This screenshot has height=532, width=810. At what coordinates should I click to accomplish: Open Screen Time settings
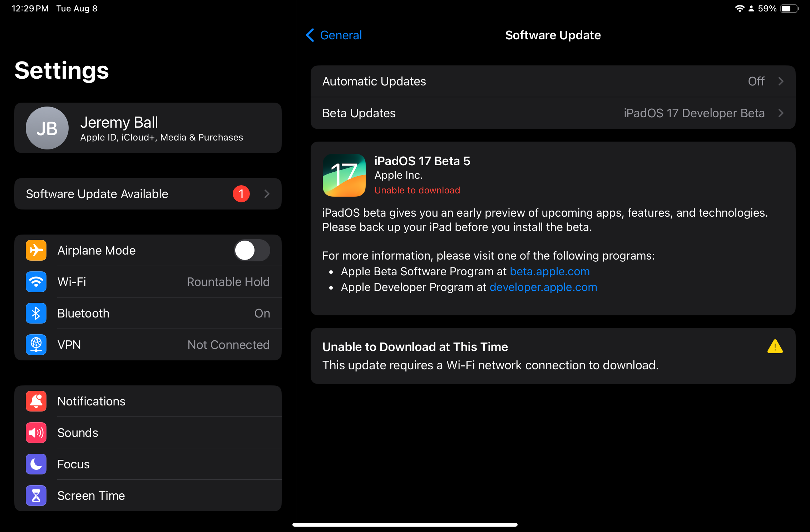tap(148, 496)
